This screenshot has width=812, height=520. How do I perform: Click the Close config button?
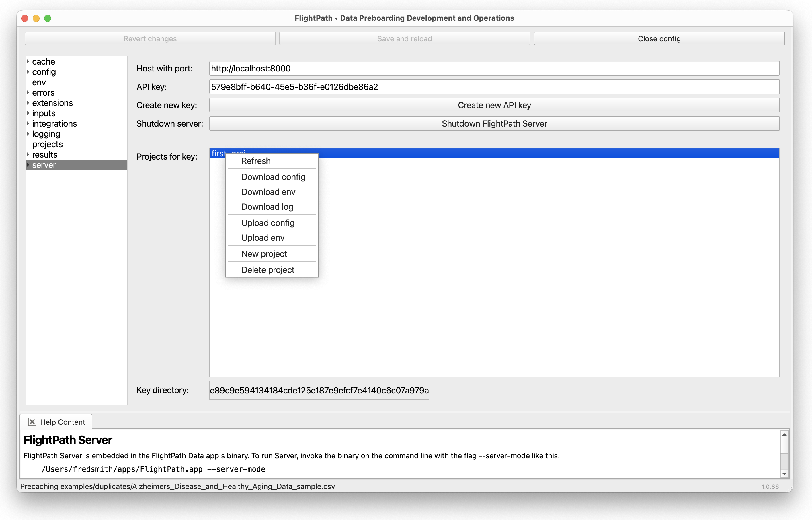659,38
